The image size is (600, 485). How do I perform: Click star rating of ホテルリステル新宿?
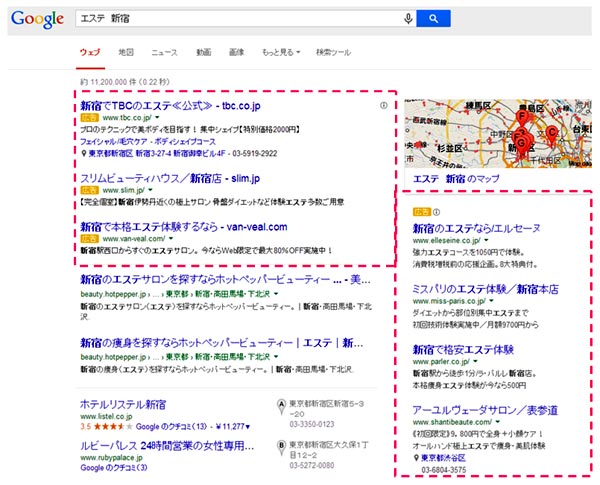(113, 426)
